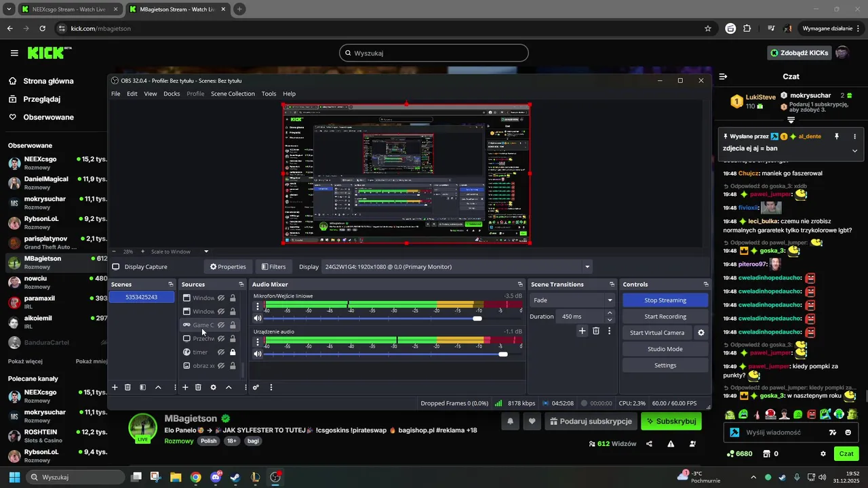The height and width of the screenshot is (488, 868).
Task: Open Virtual Camera settings gear
Action: pyautogui.click(x=701, y=333)
